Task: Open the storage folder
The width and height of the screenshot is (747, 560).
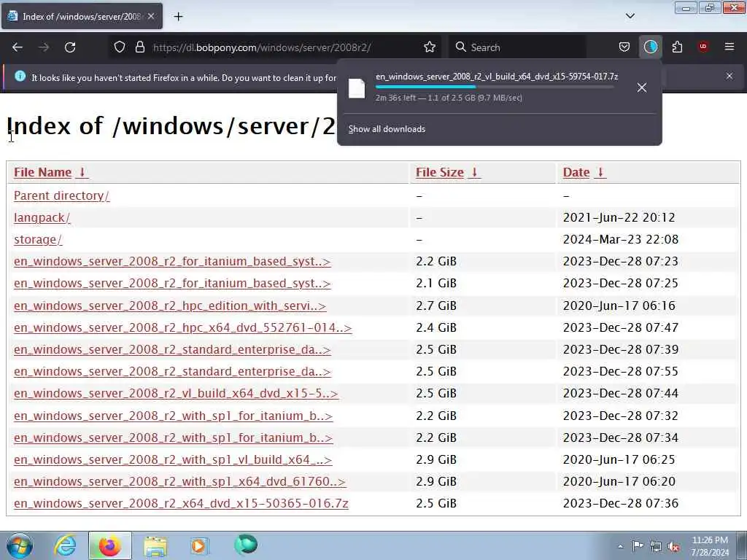Action: point(38,239)
